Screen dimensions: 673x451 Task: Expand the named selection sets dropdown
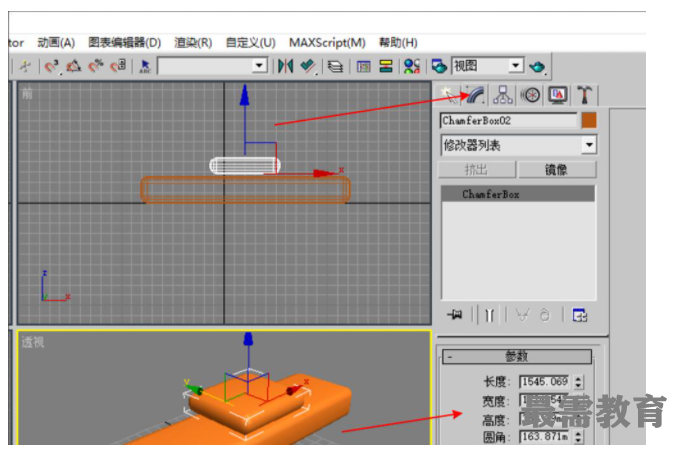[259, 66]
